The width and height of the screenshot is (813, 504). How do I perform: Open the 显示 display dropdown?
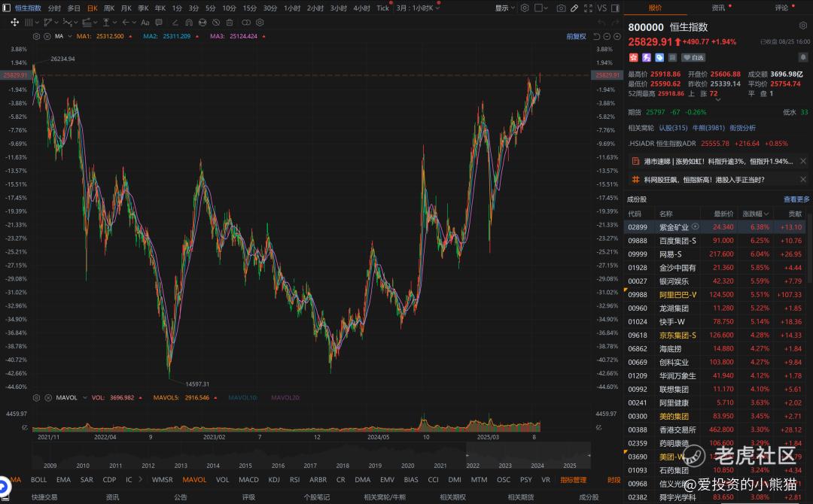click(x=504, y=8)
